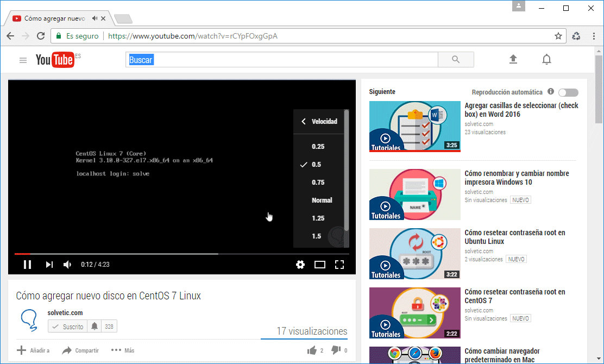Image resolution: width=604 pixels, height=364 pixels.
Task: Bookmark this page with star
Action: pos(558,36)
